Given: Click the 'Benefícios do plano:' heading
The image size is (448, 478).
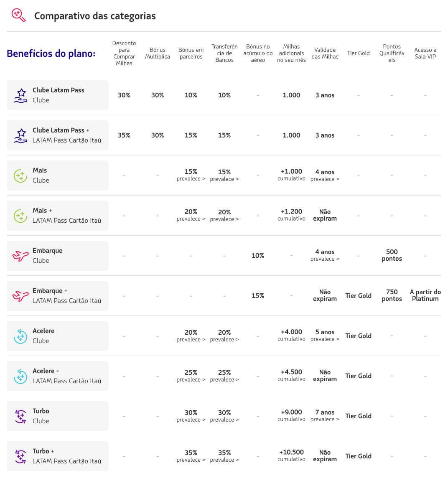Looking at the screenshot, I should [x=51, y=53].
